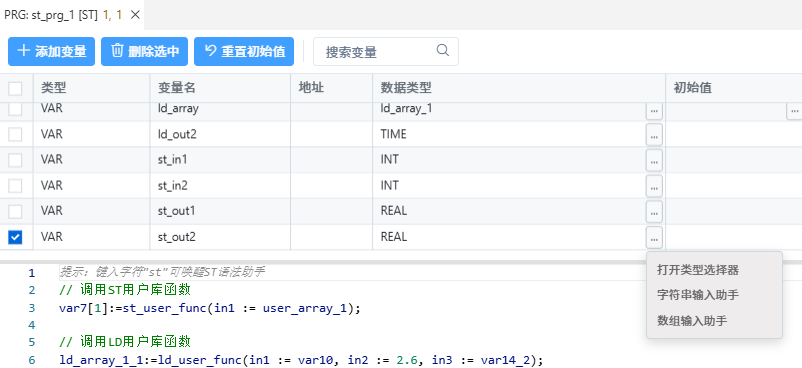Open data type options for st_out1
Image resolution: width=802 pixels, height=368 pixels.
(654, 212)
